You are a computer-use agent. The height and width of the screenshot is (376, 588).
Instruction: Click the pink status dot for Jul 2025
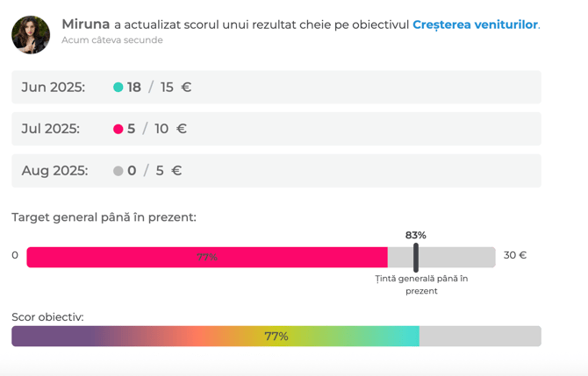(118, 129)
